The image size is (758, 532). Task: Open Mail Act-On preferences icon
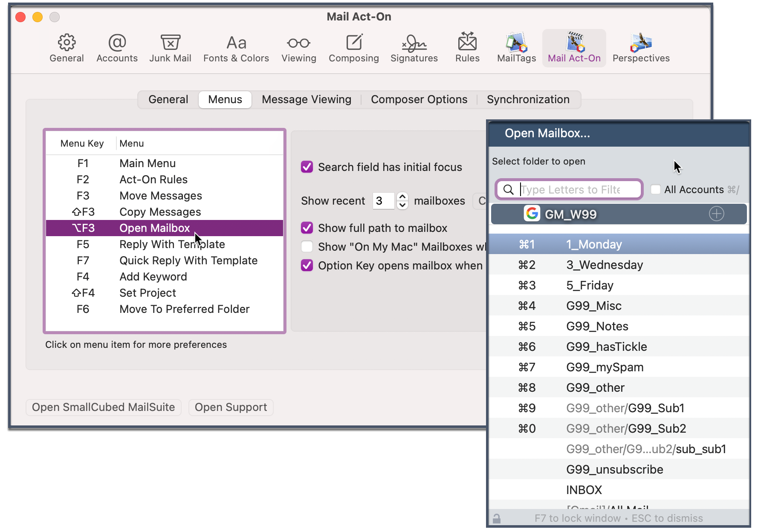[x=574, y=42]
